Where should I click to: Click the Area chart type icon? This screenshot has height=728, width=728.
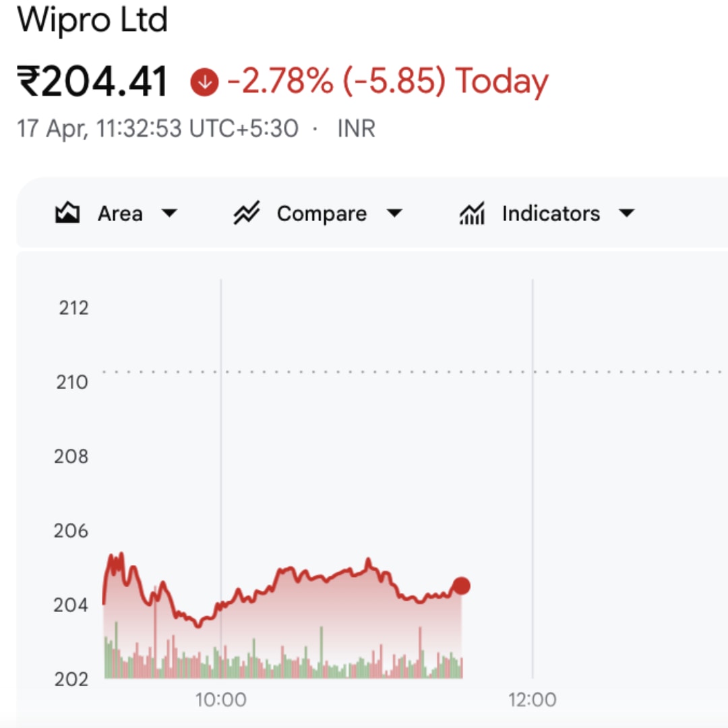coord(67,214)
